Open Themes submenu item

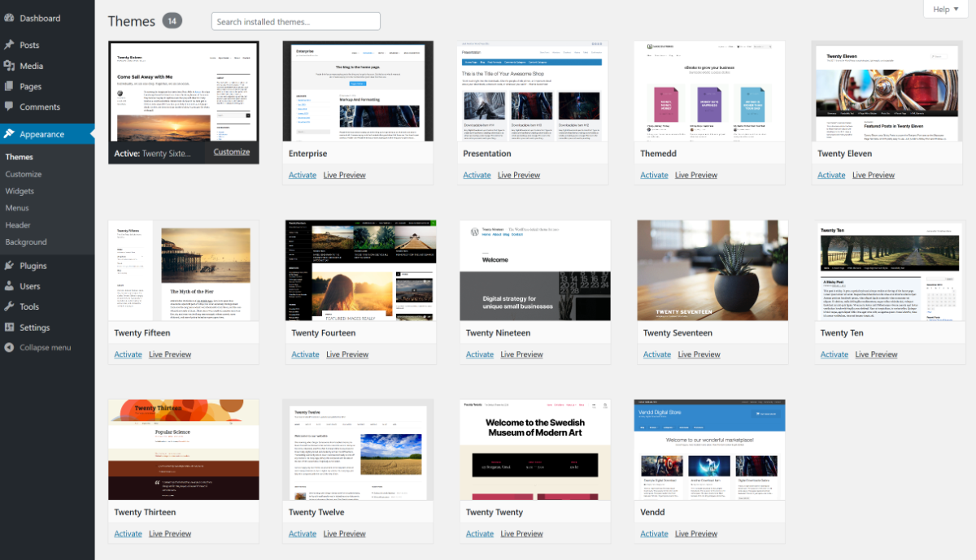coord(19,157)
